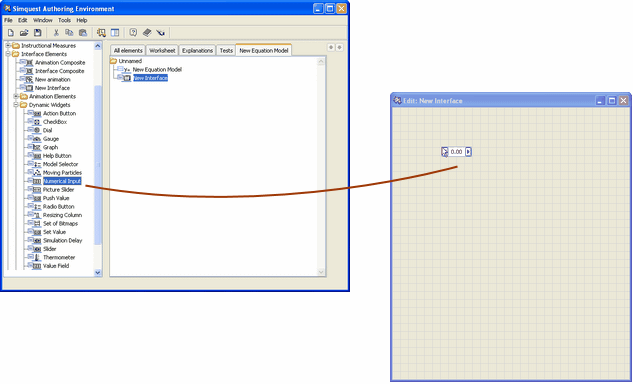The image size is (633, 384).
Task: Open the Tools menu
Action: click(64, 20)
